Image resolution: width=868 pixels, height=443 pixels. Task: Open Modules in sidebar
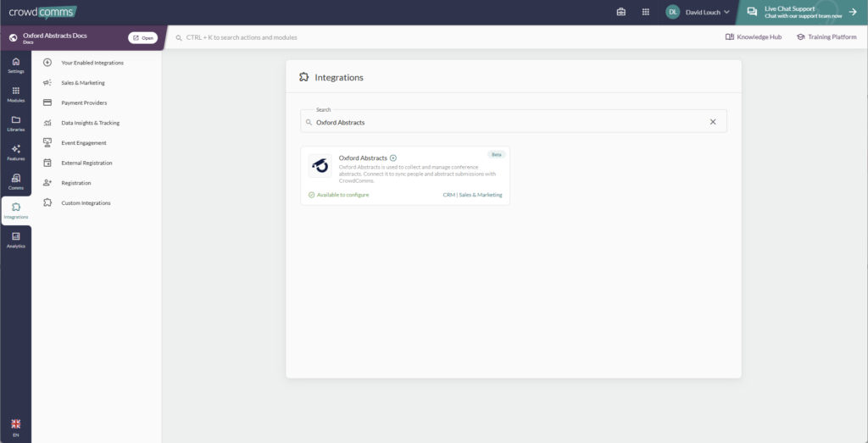click(x=15, y=95)
